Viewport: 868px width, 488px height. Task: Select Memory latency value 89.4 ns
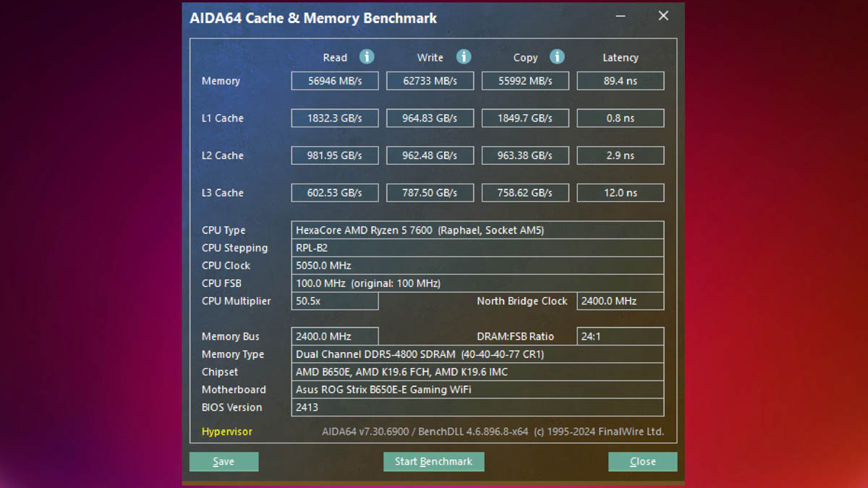tap(621, 81)
